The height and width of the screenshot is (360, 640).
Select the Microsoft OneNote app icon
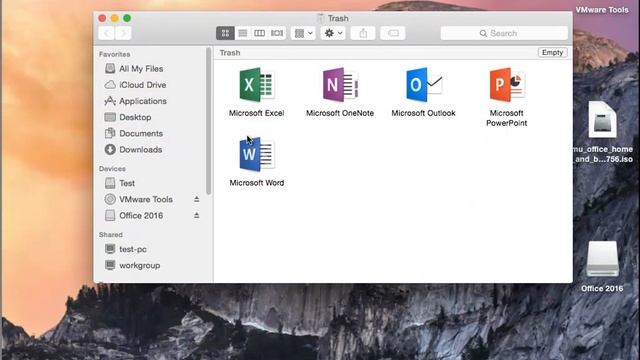tap(340, 85)
